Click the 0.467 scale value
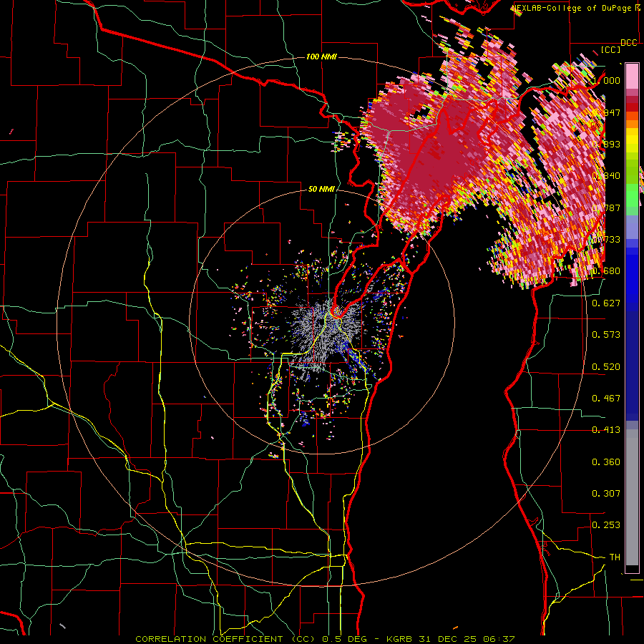This screenshot has width=644, height=644. click(606, 399)
